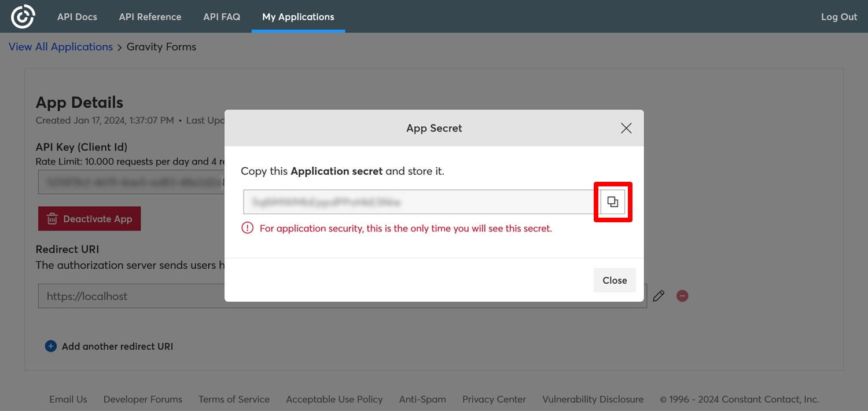The width and height of the screenshot is (868, 411).
Task: Click the red application security warning text
Action: point(406,228)
